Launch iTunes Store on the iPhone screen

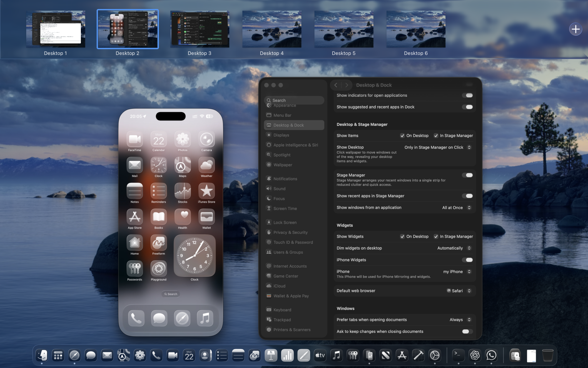pos(207,191)
